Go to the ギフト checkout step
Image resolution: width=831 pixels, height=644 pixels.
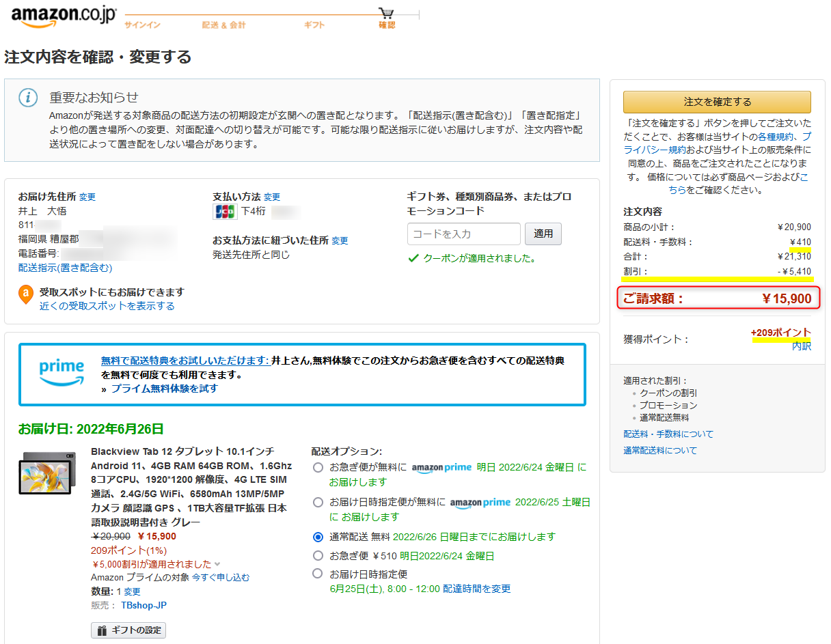(x=314, y=25)
